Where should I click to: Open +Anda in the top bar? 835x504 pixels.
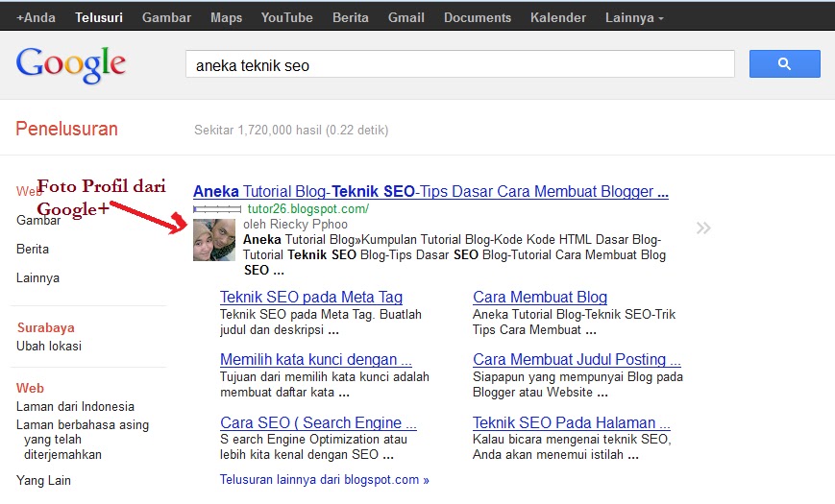[x=36, y=17]
